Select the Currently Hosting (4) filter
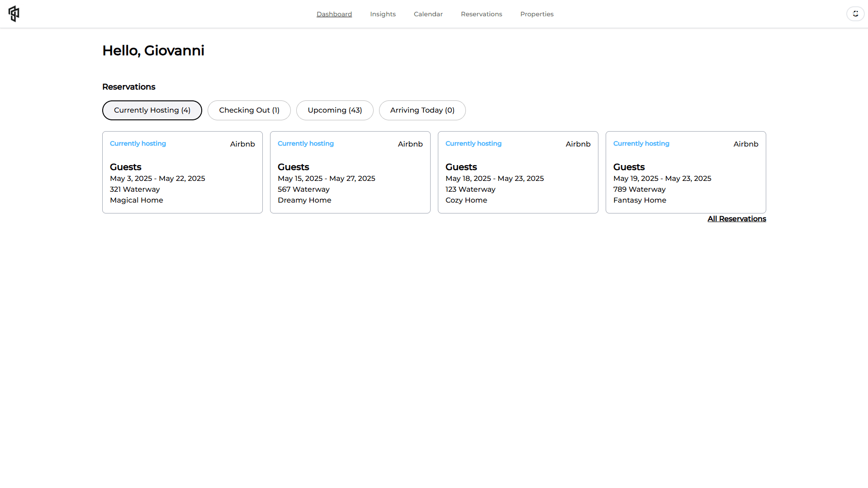The width and height of the screenshot is (868, 488). 152,110
